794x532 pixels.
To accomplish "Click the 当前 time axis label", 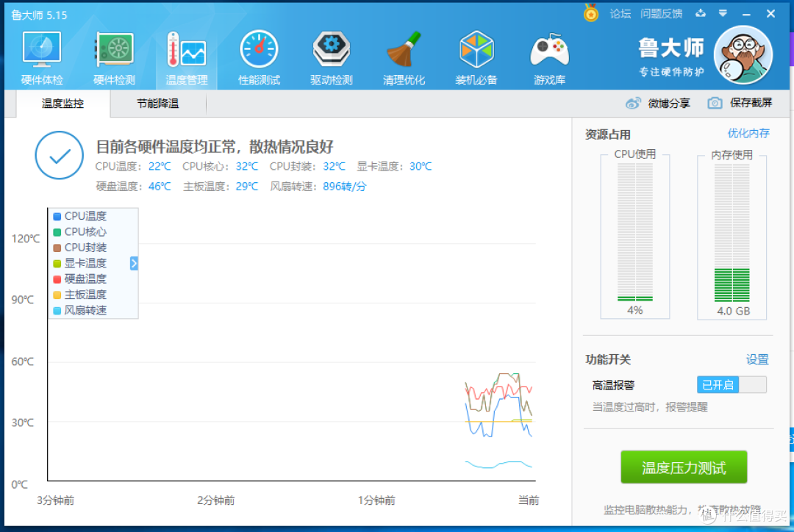I will click(x=529, y=500).
